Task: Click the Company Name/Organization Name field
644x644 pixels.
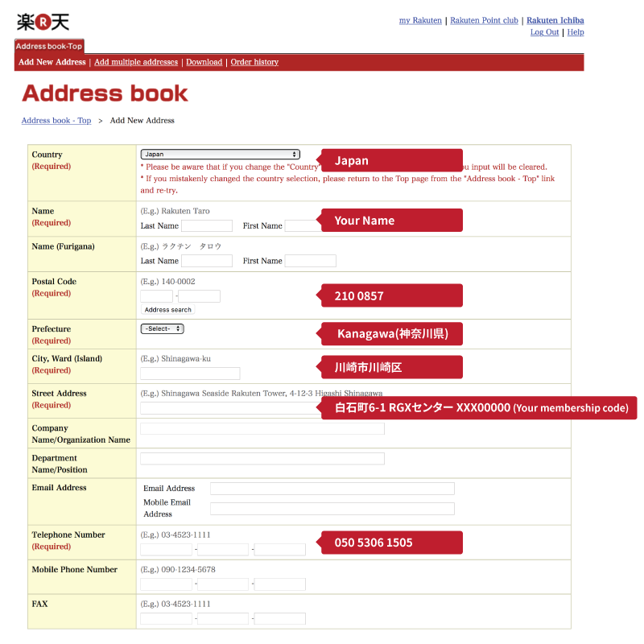Action: (x=262, y=429)
